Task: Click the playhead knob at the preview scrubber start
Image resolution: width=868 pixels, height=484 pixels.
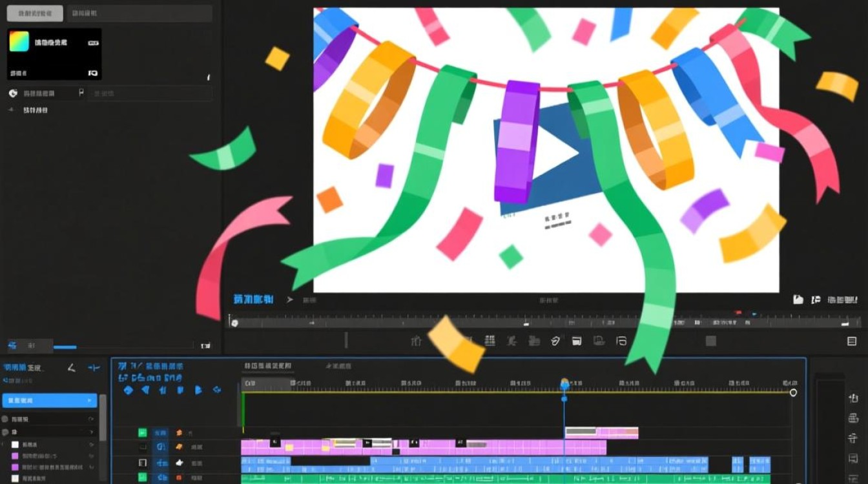Action: tap(234, 323)
